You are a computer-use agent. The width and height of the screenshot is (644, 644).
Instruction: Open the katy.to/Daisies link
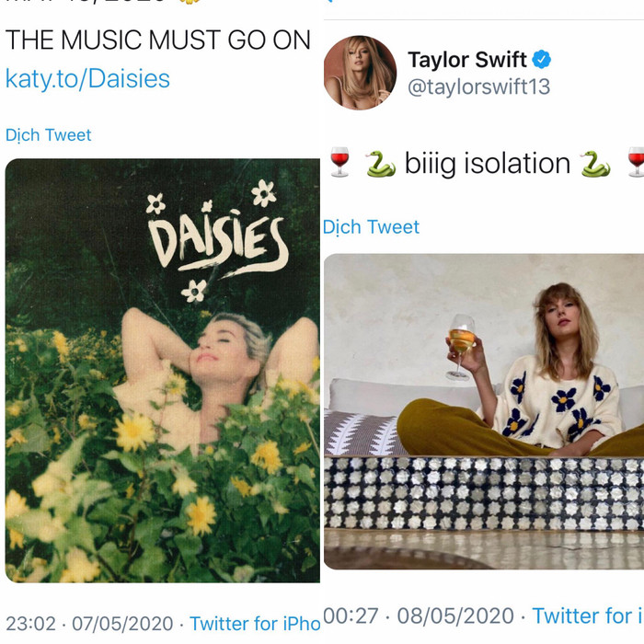coord(87,78)
